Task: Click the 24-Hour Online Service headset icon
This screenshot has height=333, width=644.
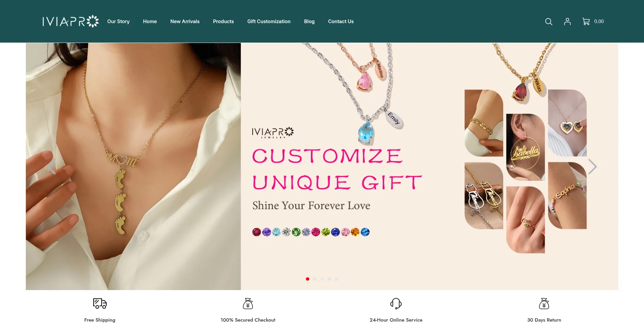Action: tap(396, 303)
